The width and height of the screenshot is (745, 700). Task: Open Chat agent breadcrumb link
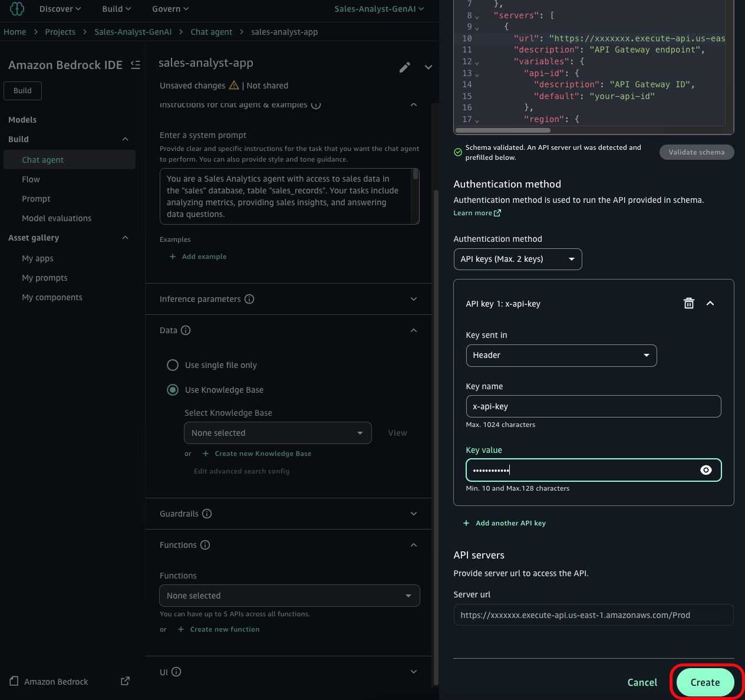tap(211, 32)
